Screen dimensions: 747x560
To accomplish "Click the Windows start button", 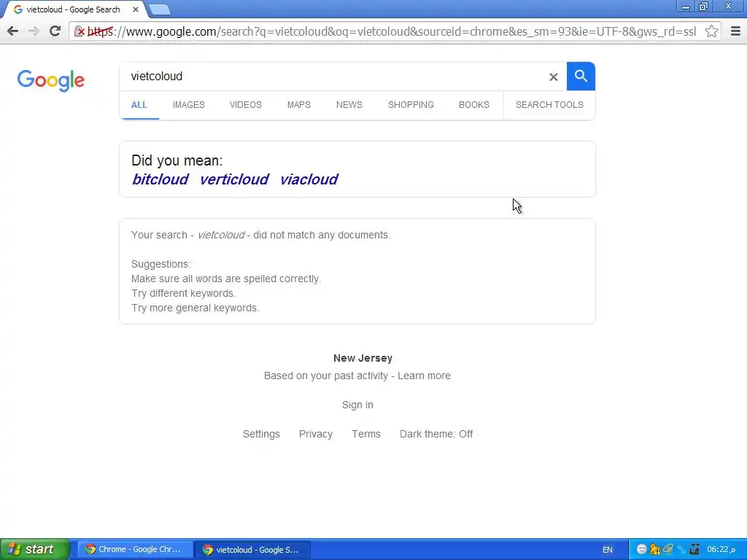I will tap(34, 549).
